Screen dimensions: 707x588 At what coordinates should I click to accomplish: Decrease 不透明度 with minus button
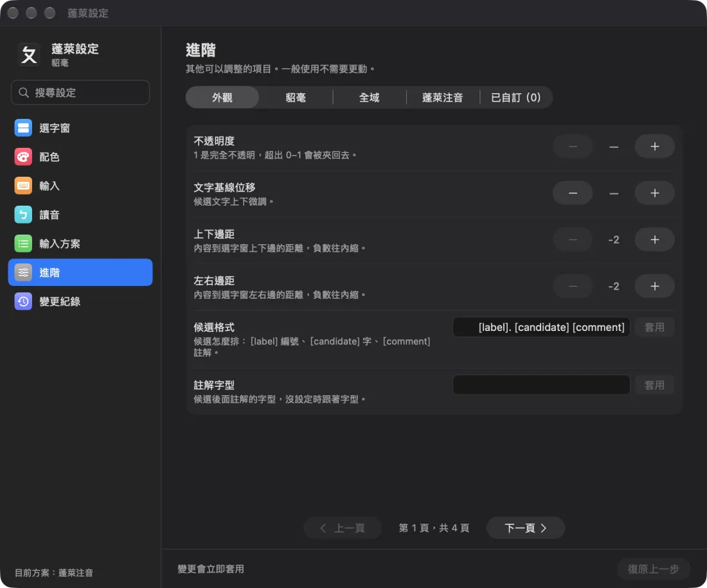pyautogui.click(x=573, y=147)
